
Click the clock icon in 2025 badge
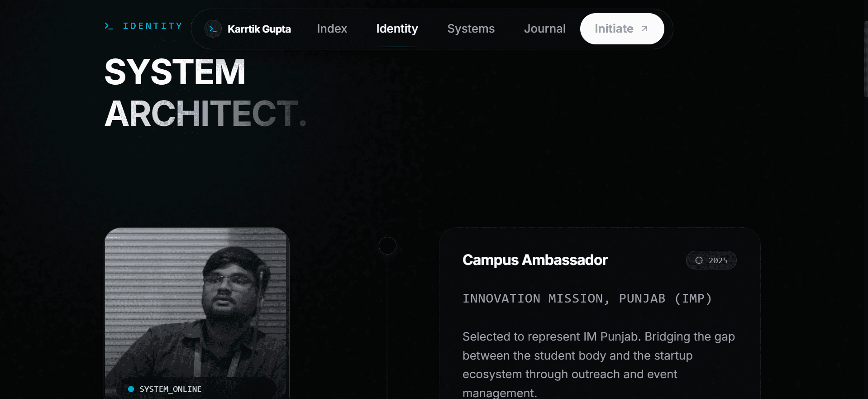click(699, 260)
